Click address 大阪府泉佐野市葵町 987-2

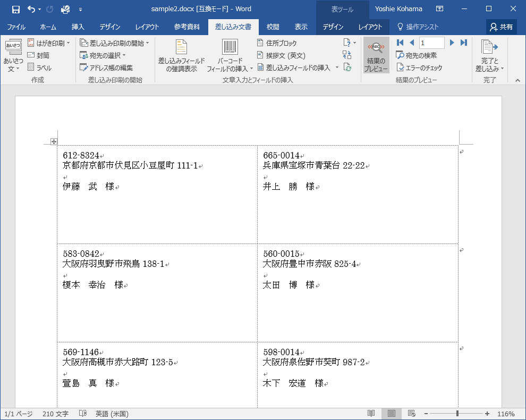313,362
